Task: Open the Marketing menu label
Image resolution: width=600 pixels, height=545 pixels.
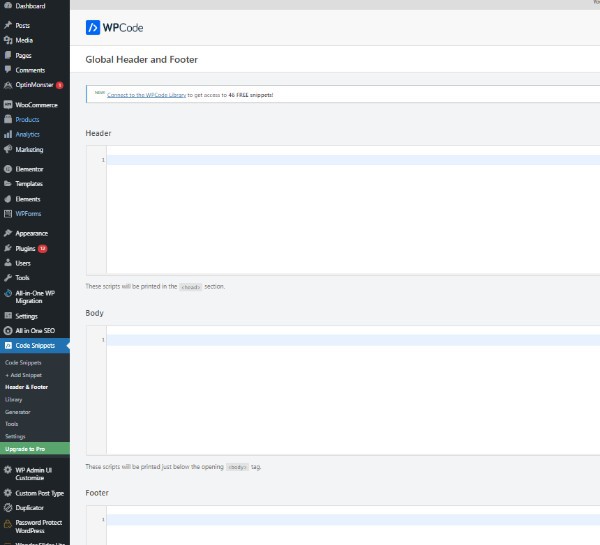Action: click(x=29, y=150)
